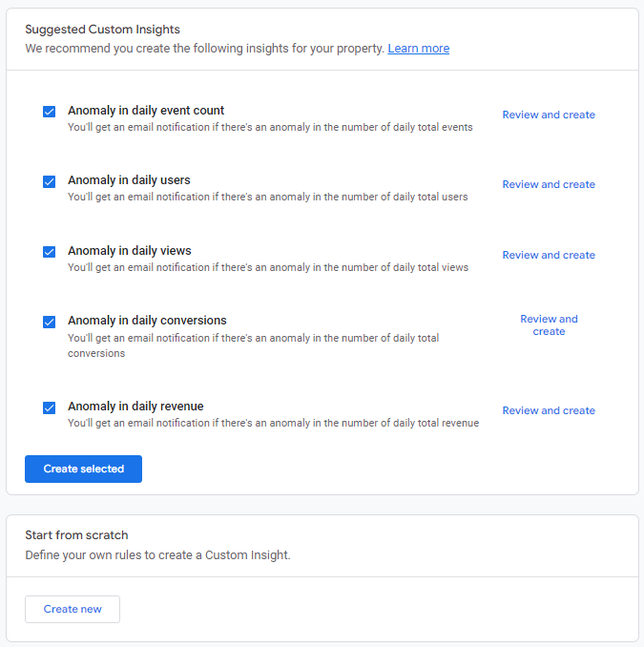
Task: Open the Learn more link
Action: [418, 49]
